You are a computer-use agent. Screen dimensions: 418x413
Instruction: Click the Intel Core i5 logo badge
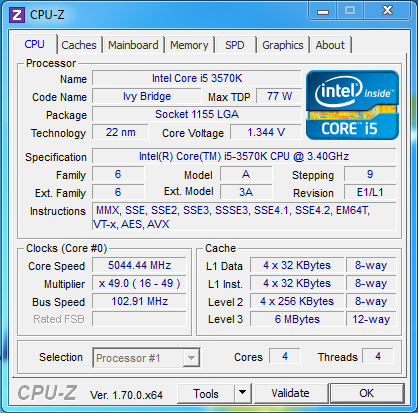[x=352, y=105]
